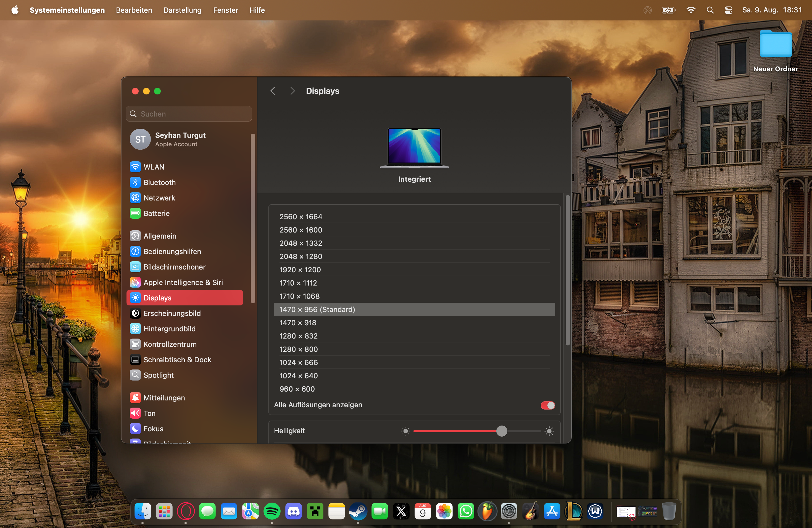Open Bildschirmschoner settings
812x528 pixels.
(184, 267)
